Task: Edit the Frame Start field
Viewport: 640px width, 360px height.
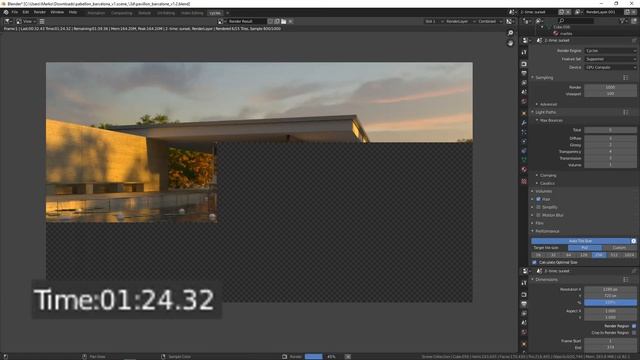Action: pos(610,341)
